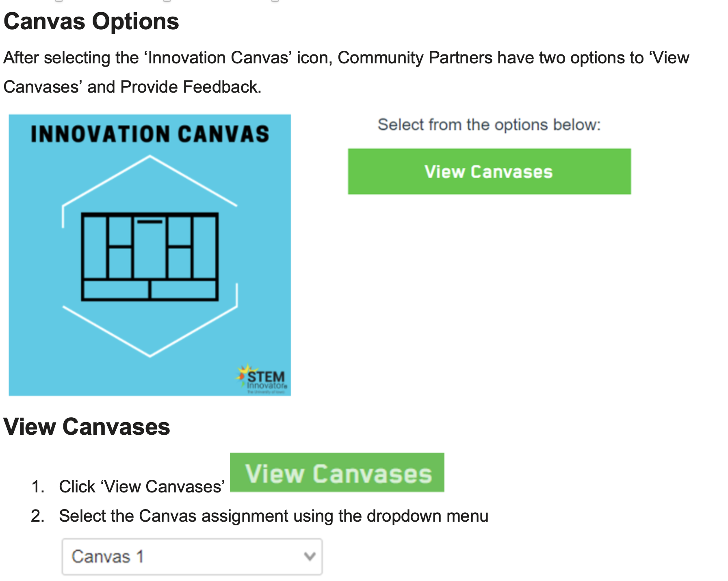
Task: Click the 'View Canvases' section heading
Action: click(87, 427)
